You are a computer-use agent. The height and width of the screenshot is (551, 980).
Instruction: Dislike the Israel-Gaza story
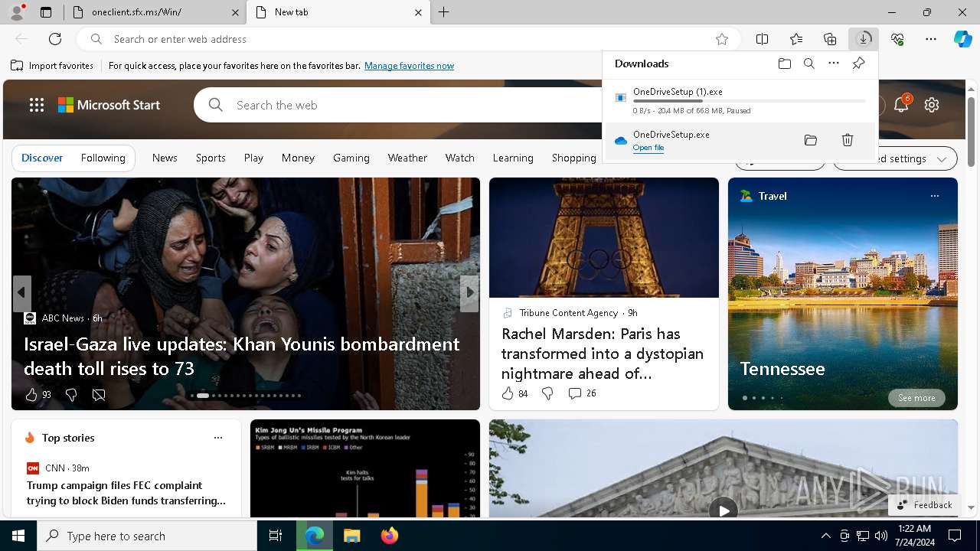click(71, 395)
